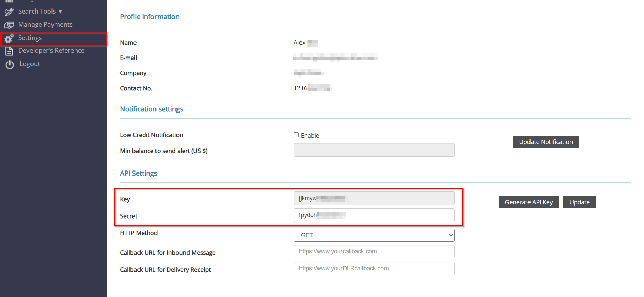Viewport: 644px width, 297px height.
Task: Click the Manage Payments icon in sidebar
Action: coord(9,25)
